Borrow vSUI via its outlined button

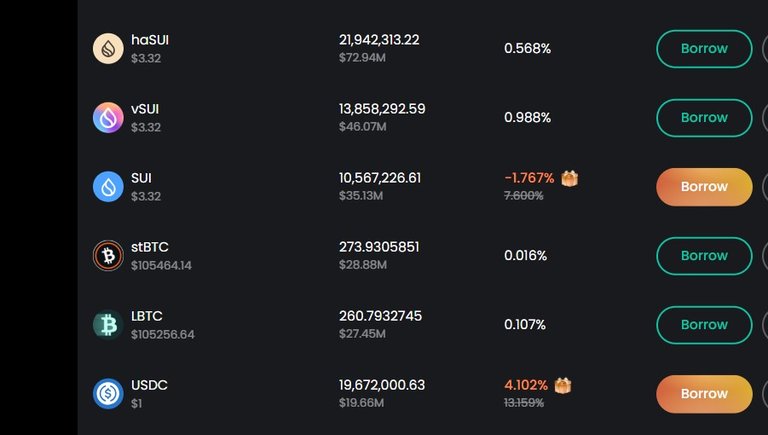point(704,118)
